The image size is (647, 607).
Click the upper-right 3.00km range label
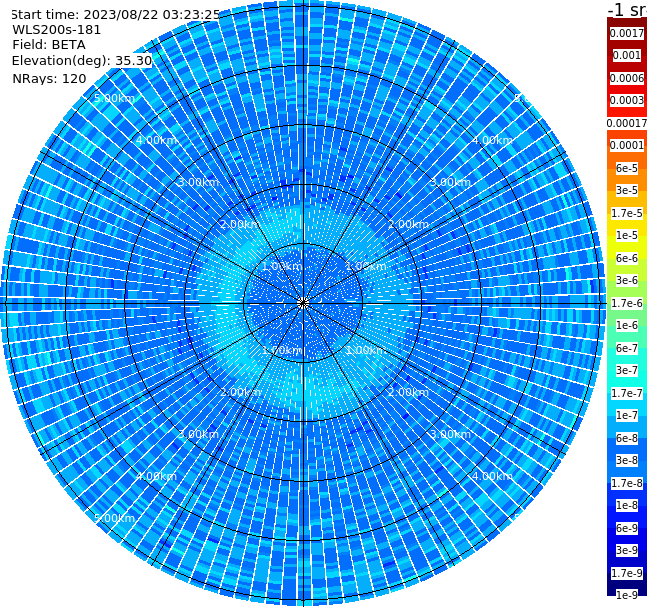pos(450,182)
